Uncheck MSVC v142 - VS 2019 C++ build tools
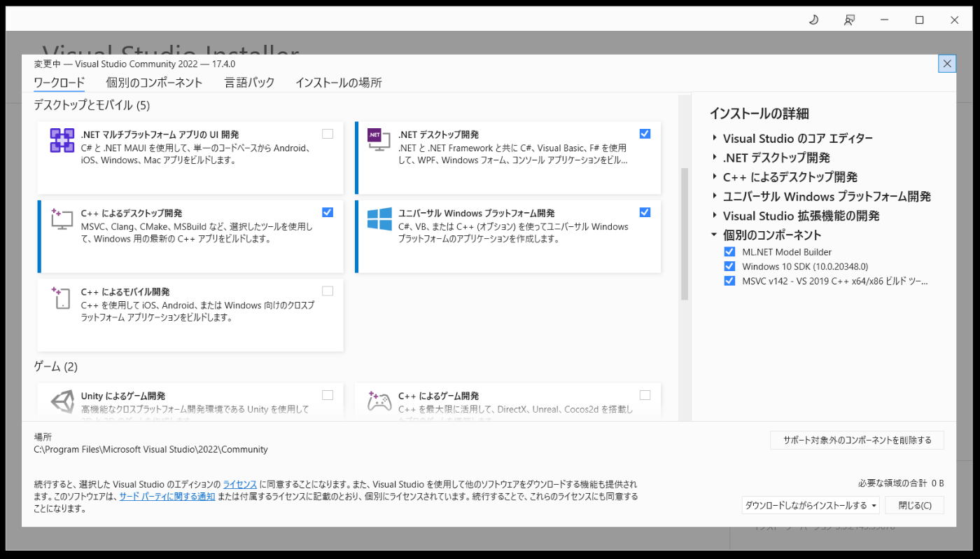 click(729, 281)
